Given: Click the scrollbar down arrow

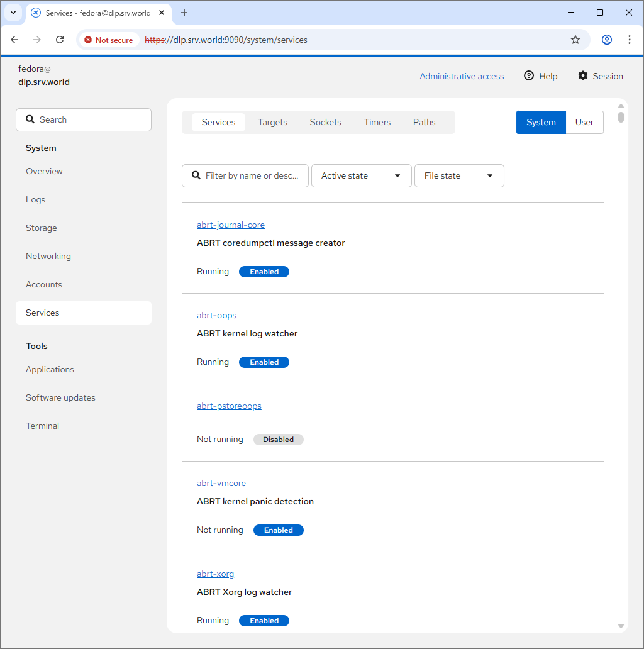Looking at the screenshot, I should 621,626.
